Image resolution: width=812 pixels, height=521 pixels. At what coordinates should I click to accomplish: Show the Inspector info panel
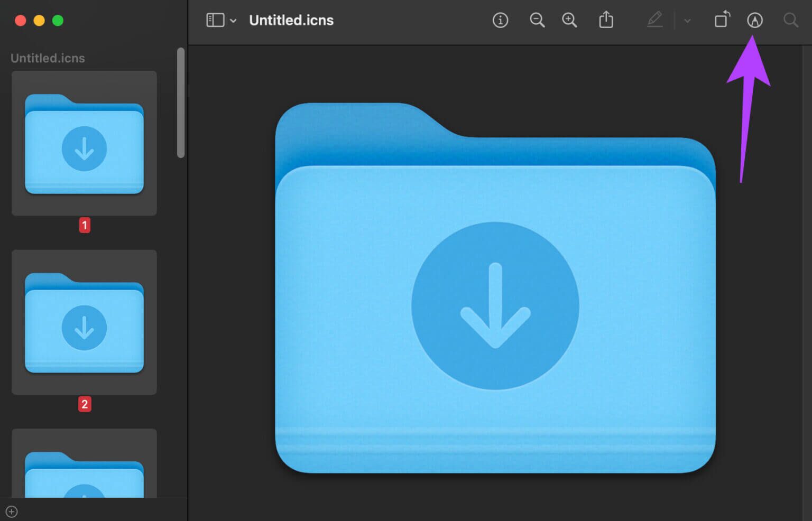500,21
